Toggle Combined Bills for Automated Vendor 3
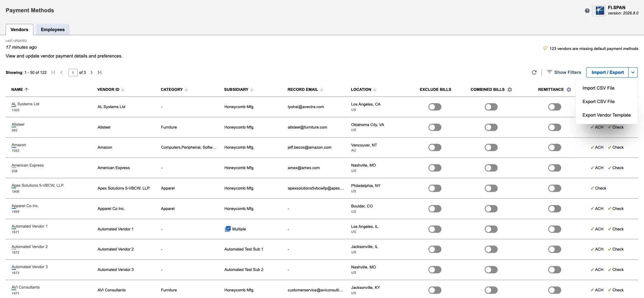 pos(491,270)
